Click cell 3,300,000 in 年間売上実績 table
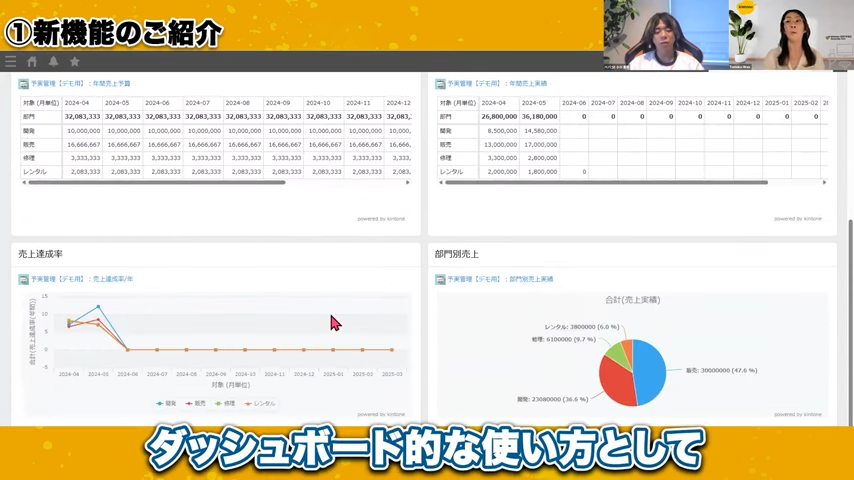 point(499,158)
